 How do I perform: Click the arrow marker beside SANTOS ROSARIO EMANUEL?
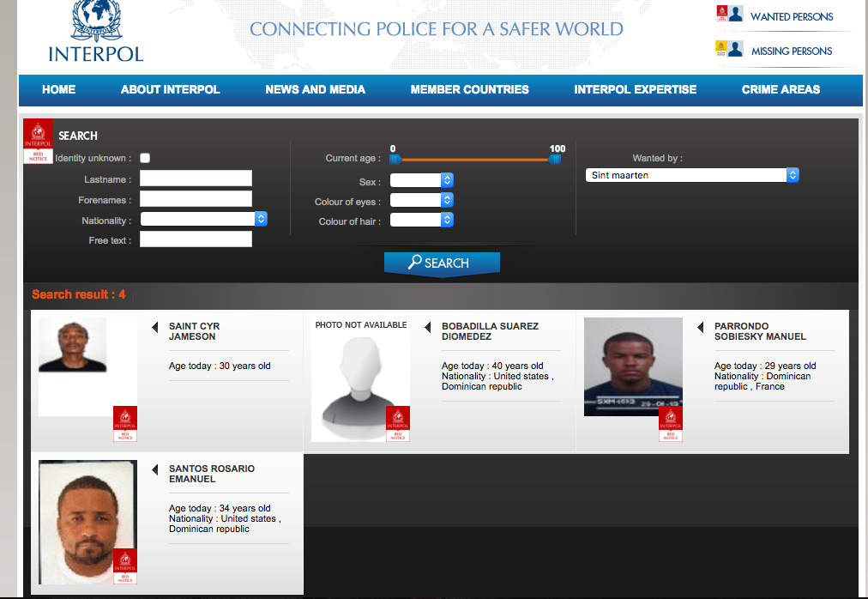pyautogui.click(x=155, y=469)
